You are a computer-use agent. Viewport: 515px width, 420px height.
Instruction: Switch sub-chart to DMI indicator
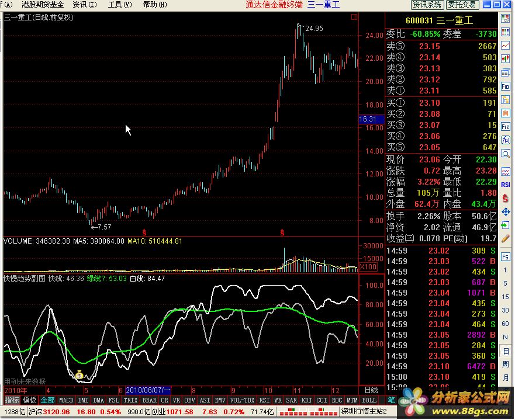click(x=83, y=400)
